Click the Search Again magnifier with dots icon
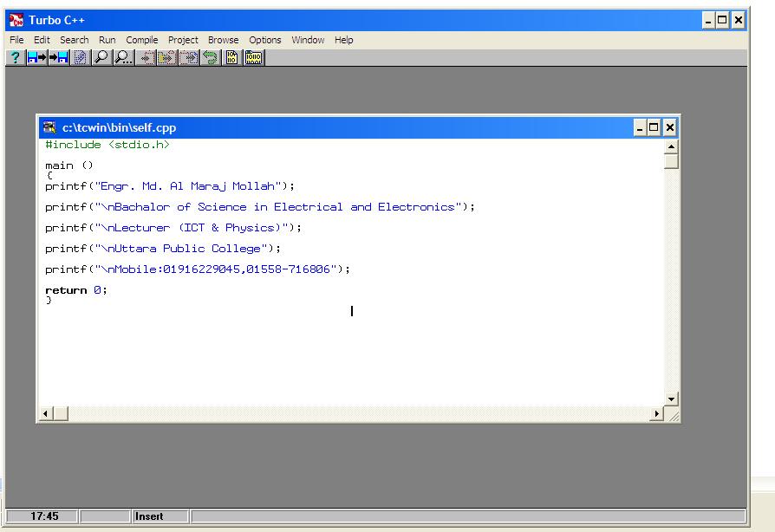775x532 pixels. click(x=123, y=58)
